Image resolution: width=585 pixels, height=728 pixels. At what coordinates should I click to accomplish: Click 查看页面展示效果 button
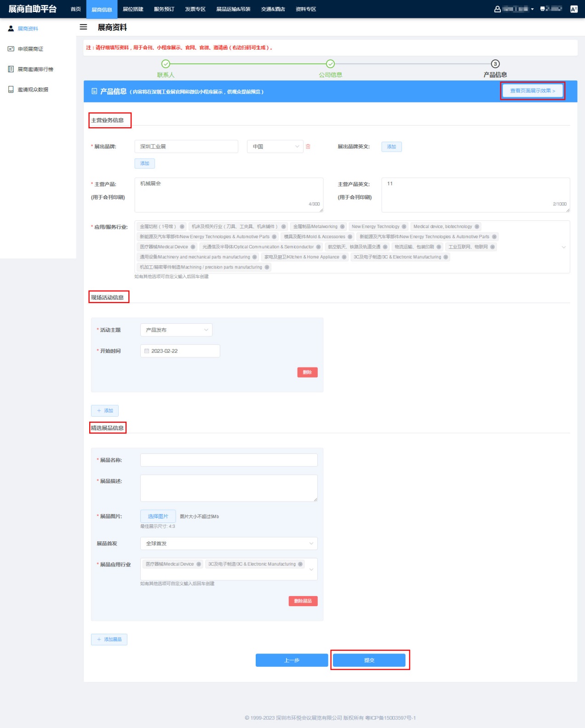[532, 91]
